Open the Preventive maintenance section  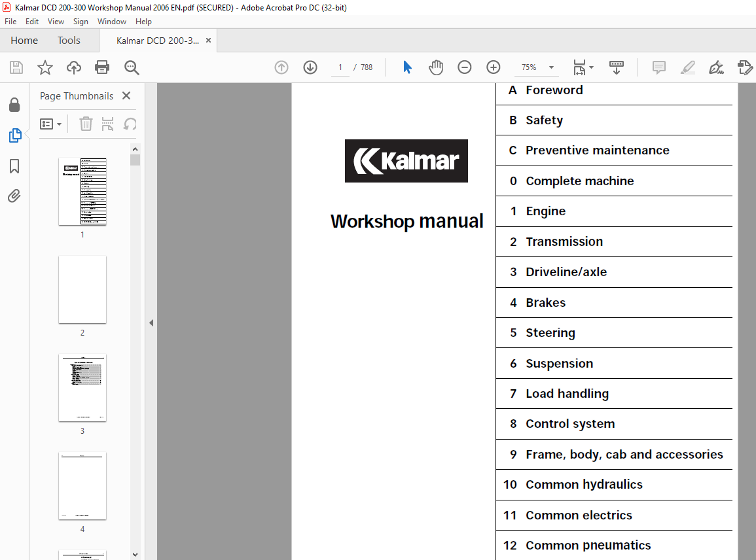click(x=598, y=150)
